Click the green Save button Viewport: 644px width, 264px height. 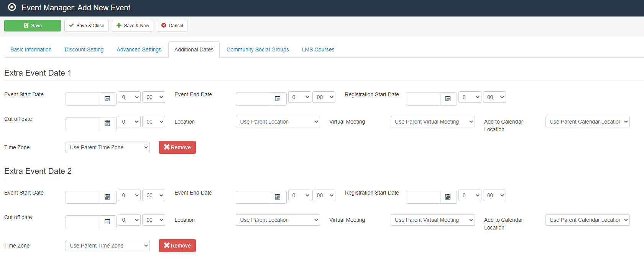[x=33, y=26]
